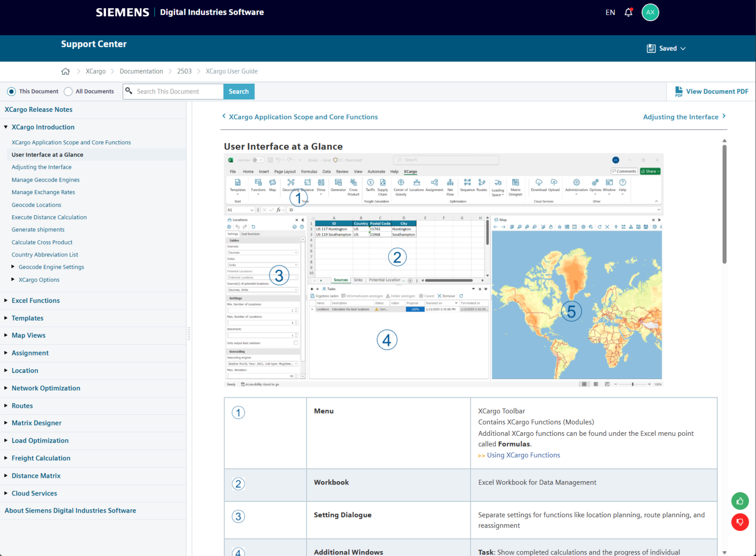Open the EN language selector

pos(610,12)
